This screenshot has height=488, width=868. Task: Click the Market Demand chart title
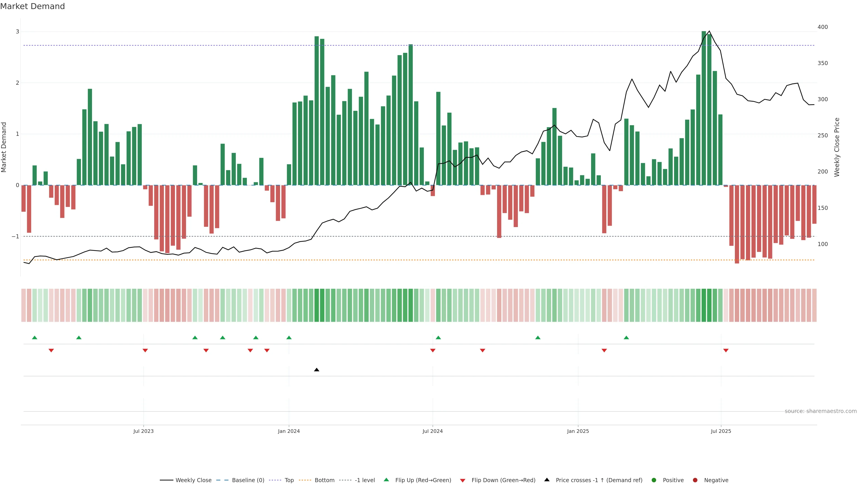coord(32,6)
